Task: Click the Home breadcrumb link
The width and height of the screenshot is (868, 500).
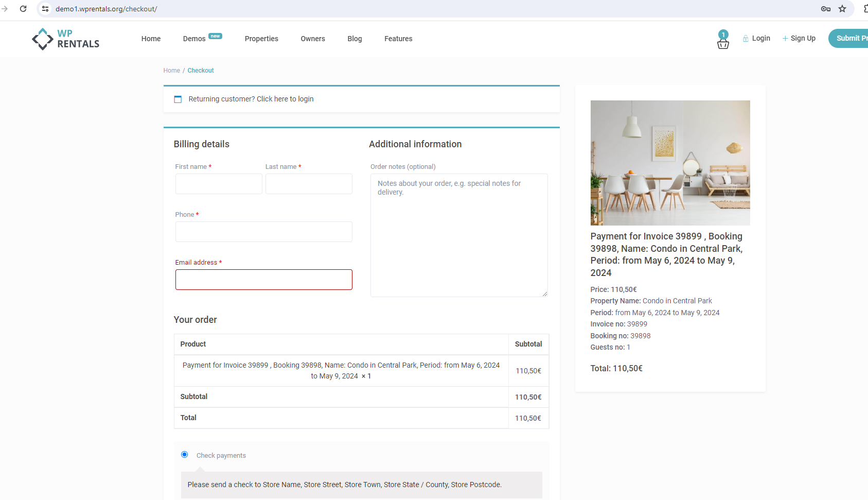Action: pos(172,71)
